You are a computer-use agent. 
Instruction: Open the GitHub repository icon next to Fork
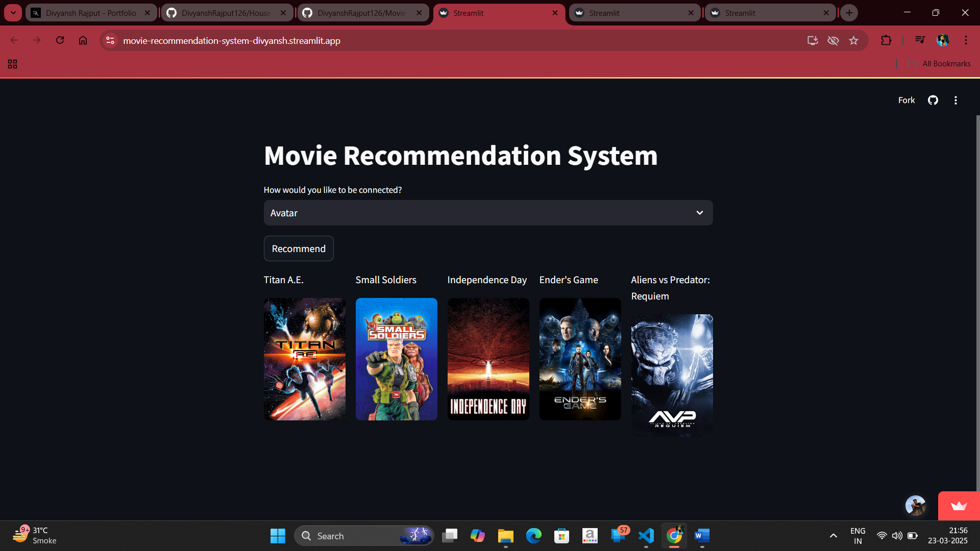[933, 101]
